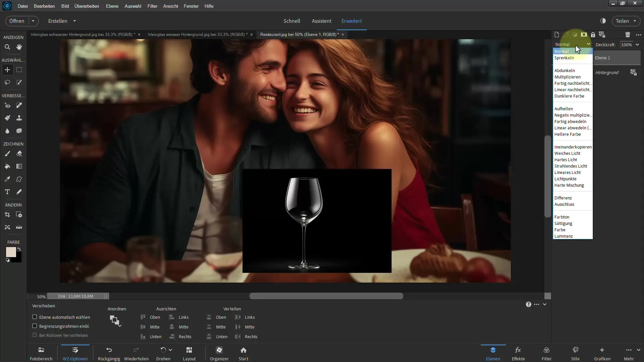Viewport: 644px width, 362px height.
Task: Select the Crop tool
Action: point(7,215)
